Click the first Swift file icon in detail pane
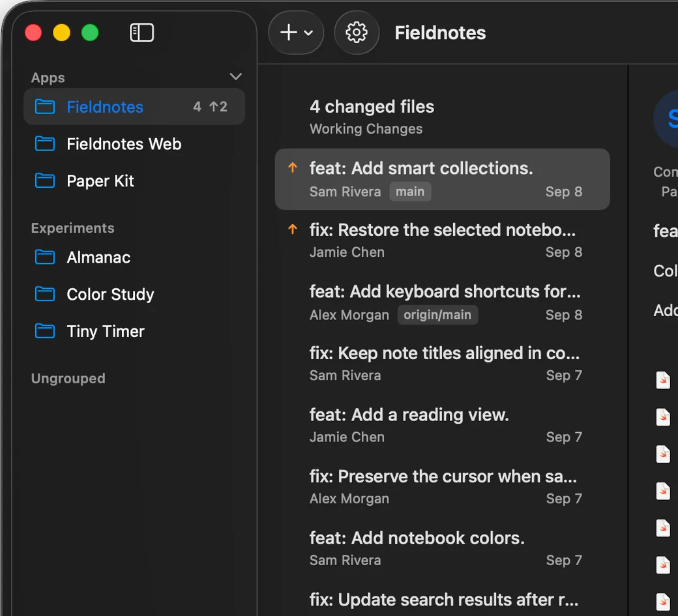Image resolution: width=678 pixels, height=616 pixels. point(663,381)
